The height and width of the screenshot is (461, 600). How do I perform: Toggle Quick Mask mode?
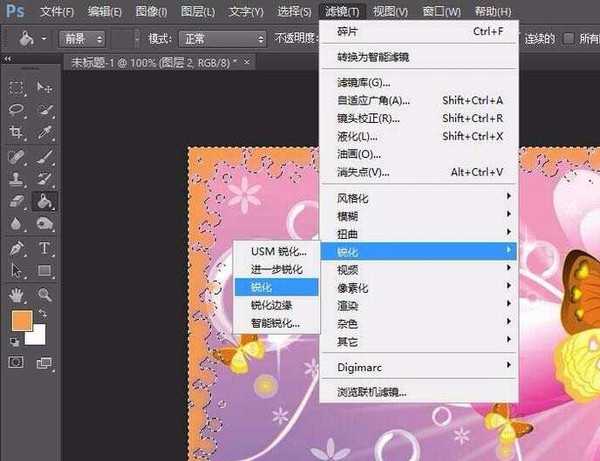coord(16,362)
